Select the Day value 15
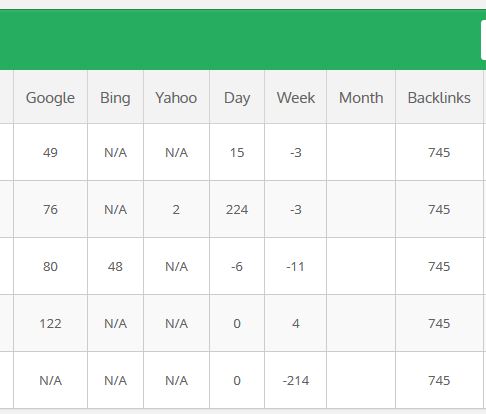 click(x=237, y=152)
